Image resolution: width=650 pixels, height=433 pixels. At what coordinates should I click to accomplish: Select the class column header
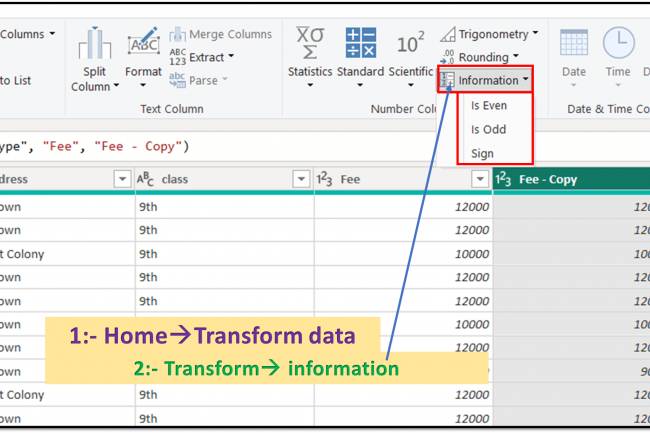[224, 179]
